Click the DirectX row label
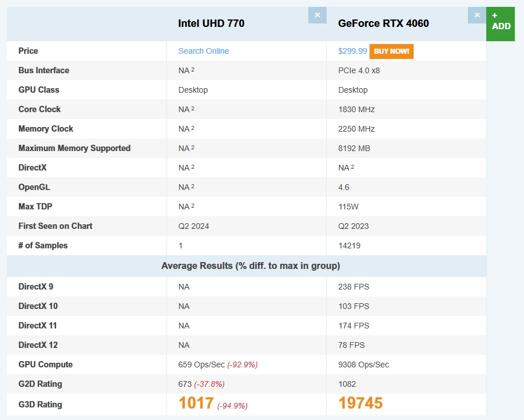 pyautogui.click(x=33, y=168)
